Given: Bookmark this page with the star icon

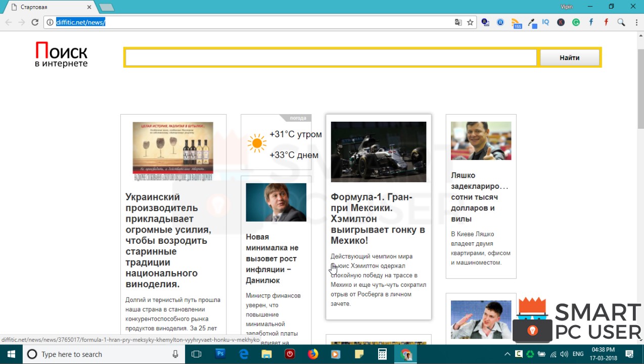Looking at the screenshot, I should (x=471, y=22).
